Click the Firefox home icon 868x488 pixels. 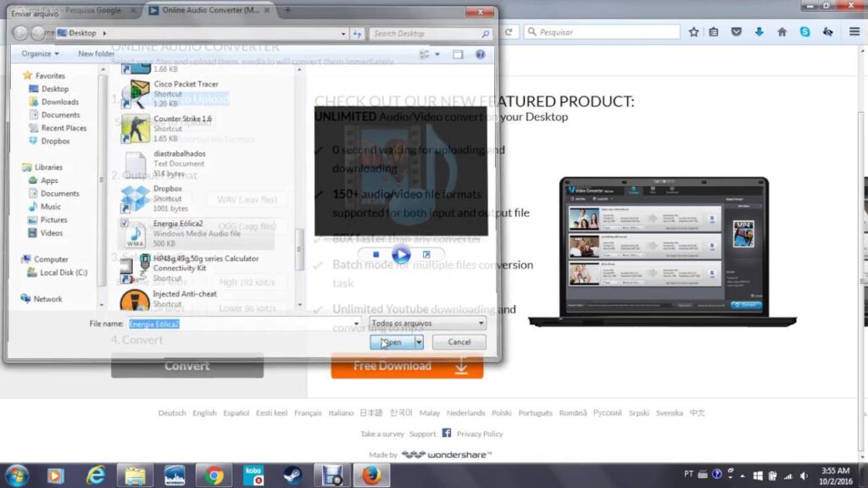tap(782, 32)
